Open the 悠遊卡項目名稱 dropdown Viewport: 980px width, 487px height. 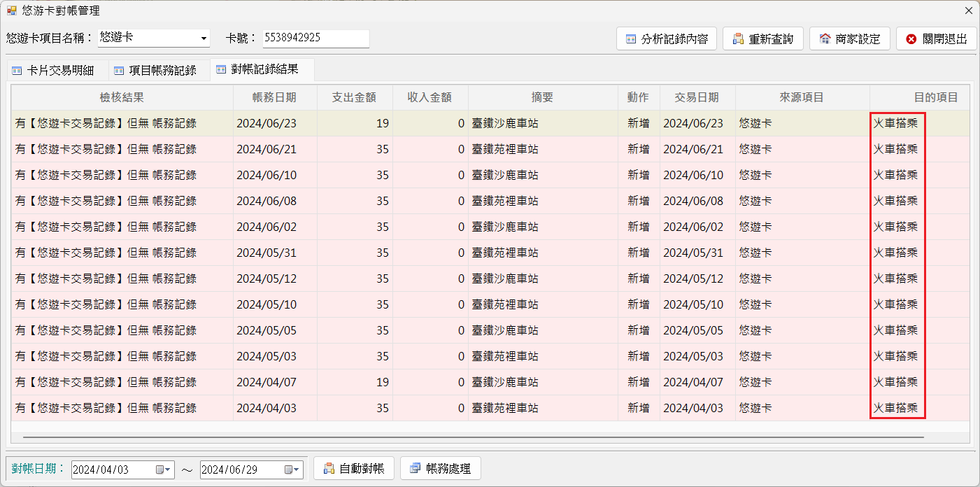(204, 38)
